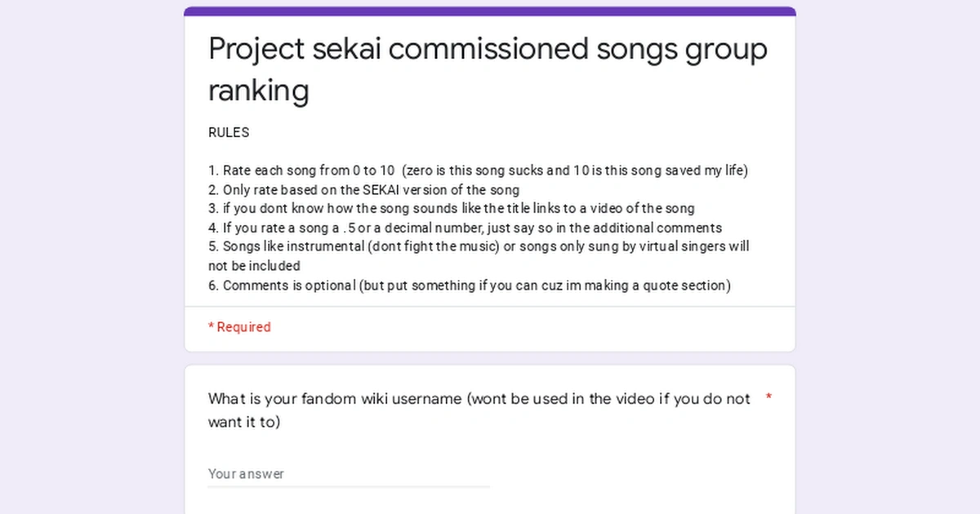Click the red asterisk next to the username question

768,399
